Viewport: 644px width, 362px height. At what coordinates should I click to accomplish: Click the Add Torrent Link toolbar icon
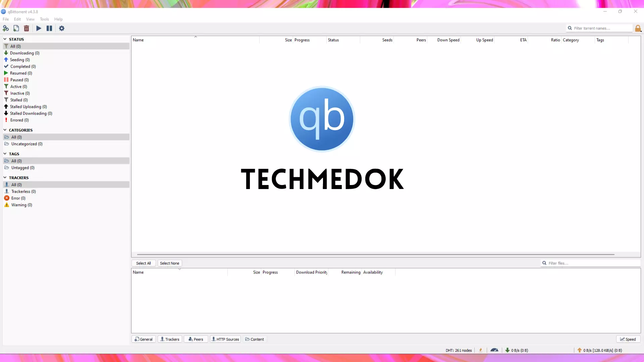[6, 28]
